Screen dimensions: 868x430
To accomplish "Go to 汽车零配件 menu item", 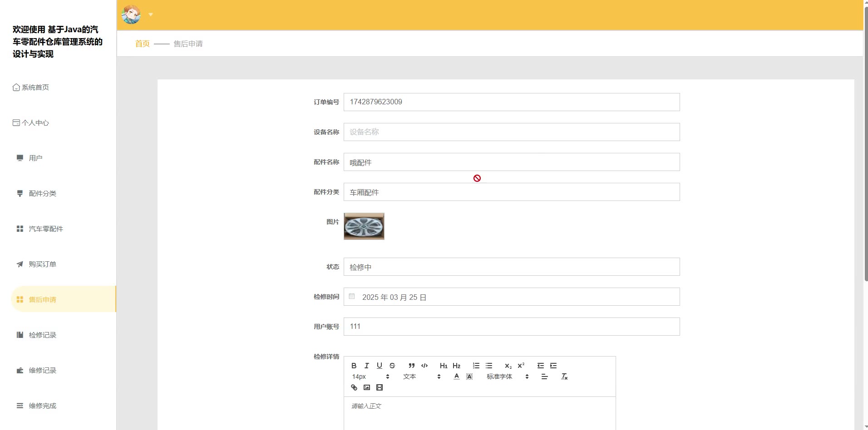I will 46,229.
